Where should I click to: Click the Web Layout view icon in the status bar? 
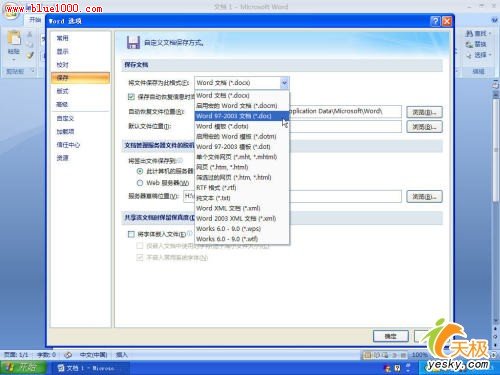pos(385,355)
